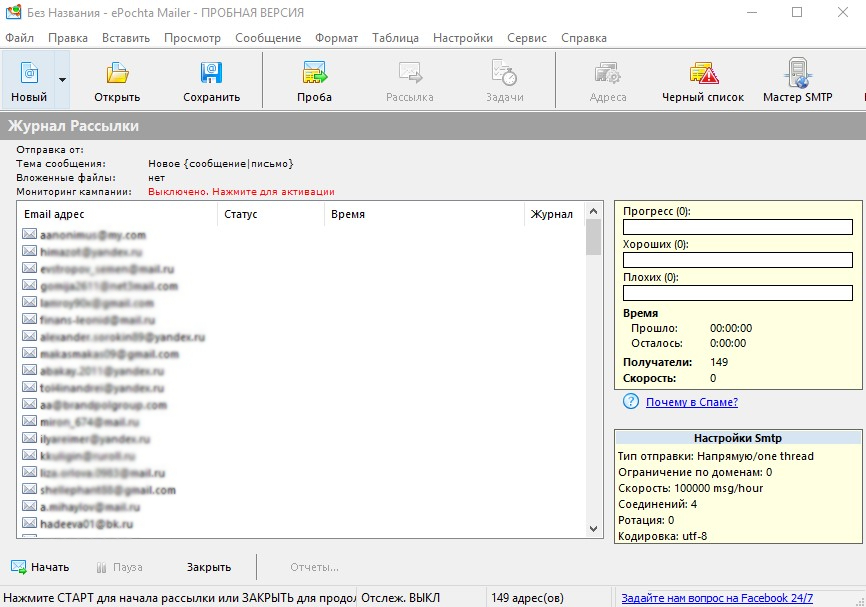
Task: Activate campaign monitoring via red Выключено text
Action: pos(241,192)
